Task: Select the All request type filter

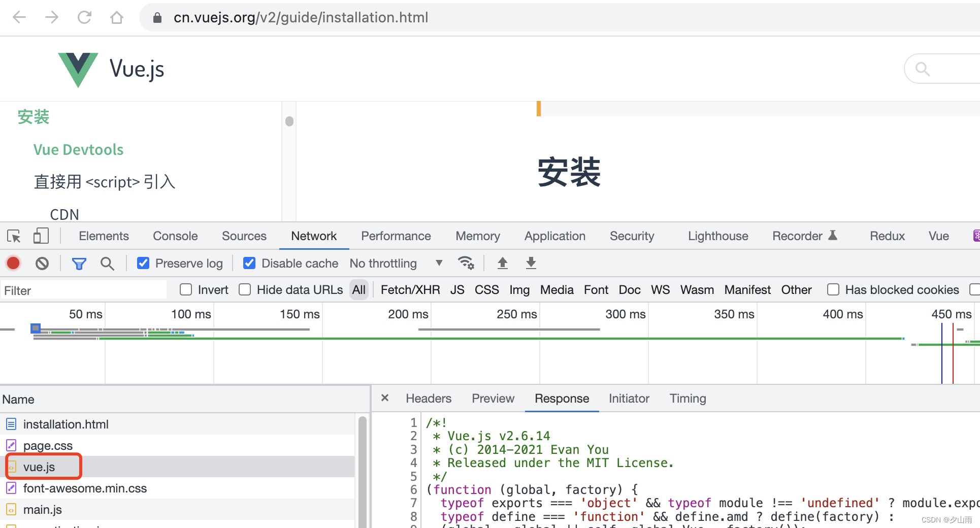Action: (x=359, y=290)
